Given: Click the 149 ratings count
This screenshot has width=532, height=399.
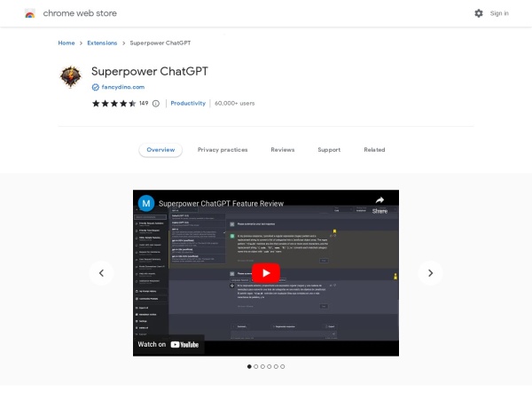Looking at the screenshot, I should (x=144, y=103).
